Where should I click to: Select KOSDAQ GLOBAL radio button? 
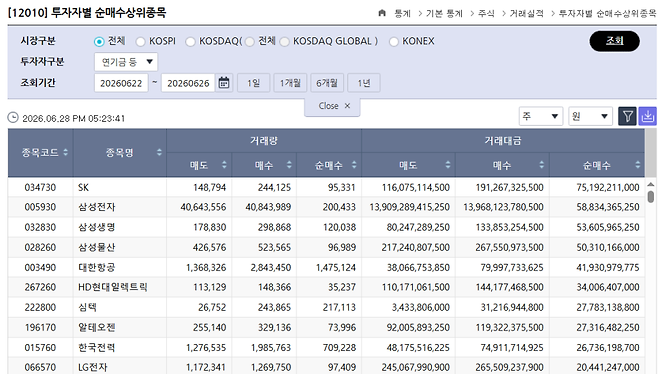point(285,42)
